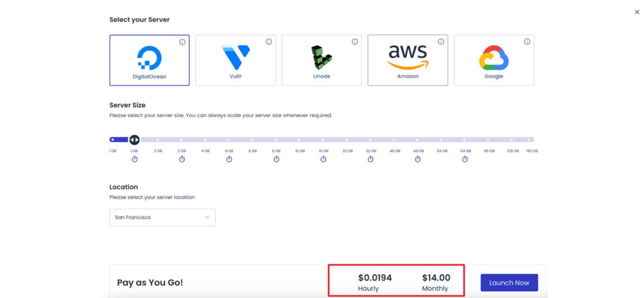Choose Vultr as the server provider
This screenshot has height=298, width=644.
[236, 60]
